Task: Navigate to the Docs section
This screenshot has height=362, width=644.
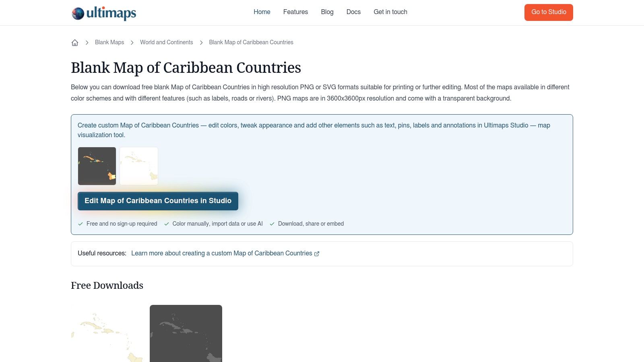Action: pos(353,12)
